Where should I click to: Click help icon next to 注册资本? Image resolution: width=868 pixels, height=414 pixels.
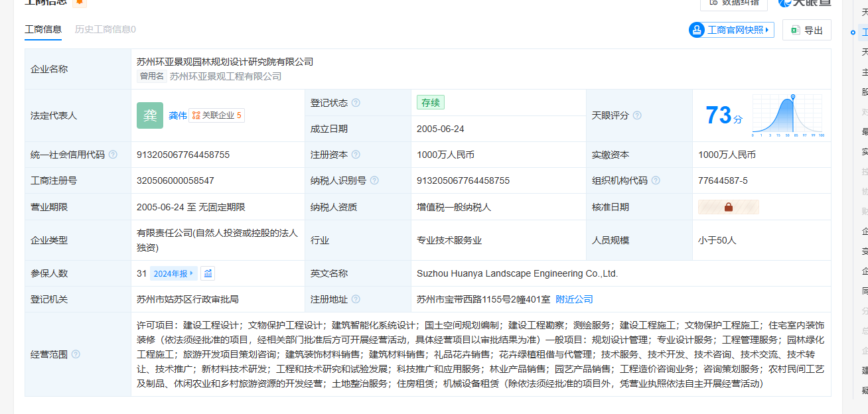click(x=356, y=155)
